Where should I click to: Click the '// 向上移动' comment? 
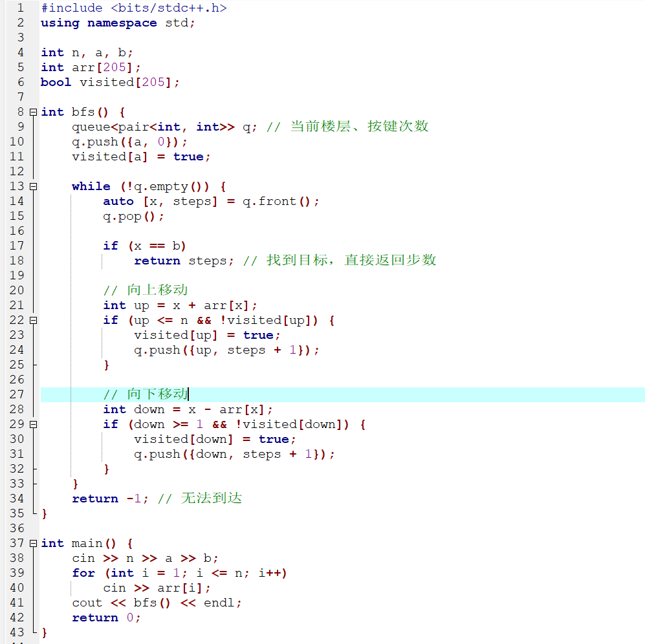(145, 290)
